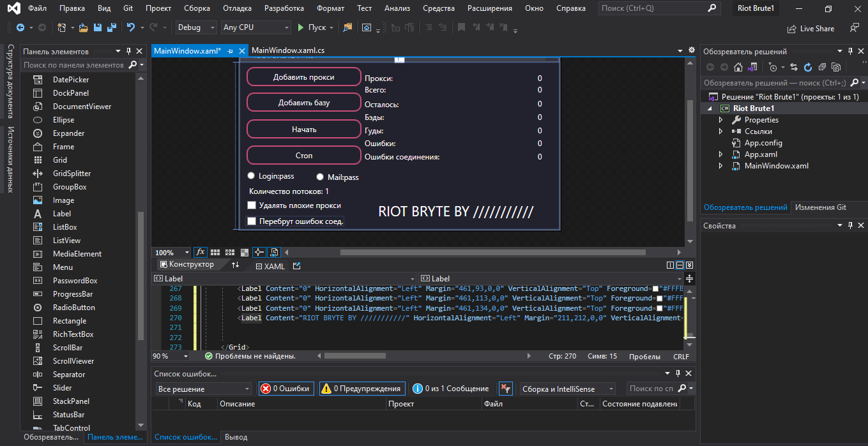Click the Save All toolbar icon
The width and height of the screenshot is (868, 446).
[x=112, y=28]
